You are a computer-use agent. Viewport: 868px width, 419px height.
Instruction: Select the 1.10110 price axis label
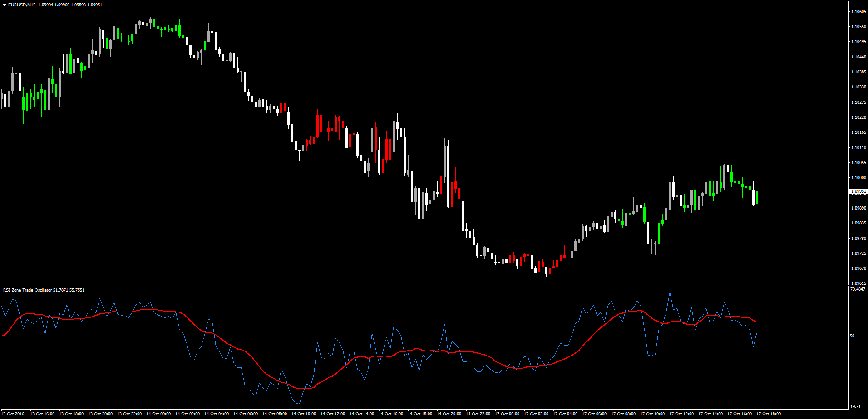[859, 147]
